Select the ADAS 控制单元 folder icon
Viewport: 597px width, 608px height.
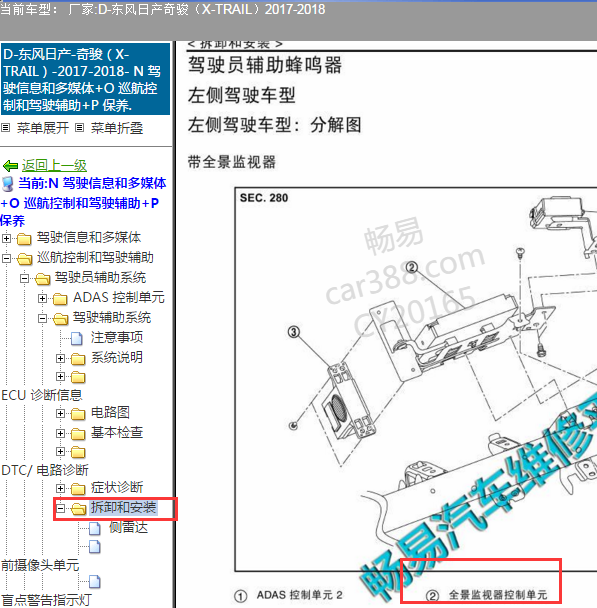[x=60, y=299]
